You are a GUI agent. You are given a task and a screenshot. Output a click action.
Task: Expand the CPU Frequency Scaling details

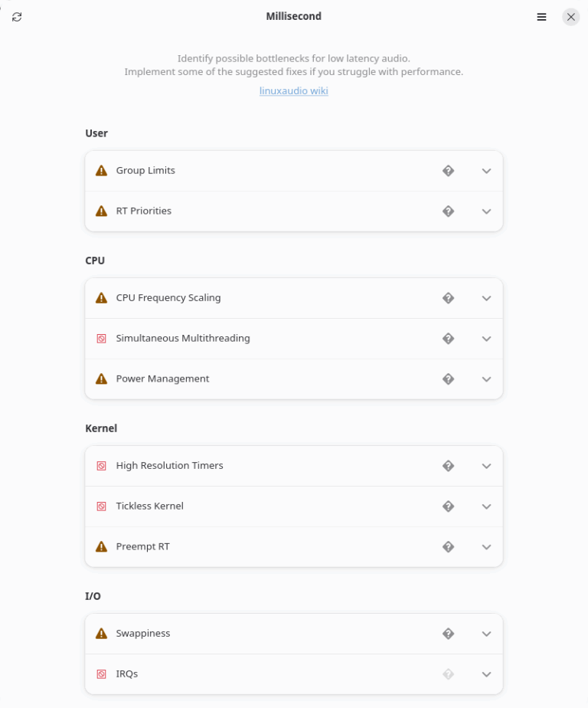[x=486, y=298]
